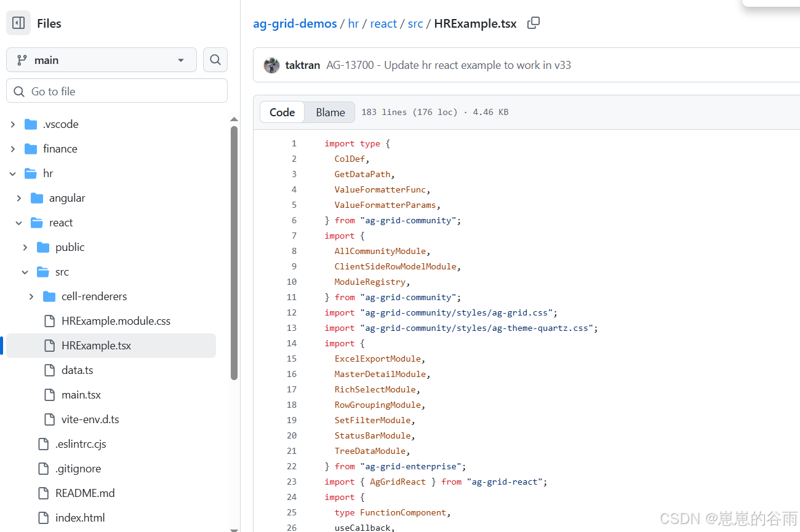
Task: Click file icon next to .eslintrc.cjs
Action: pyautogui.click(x=44, y=444)
